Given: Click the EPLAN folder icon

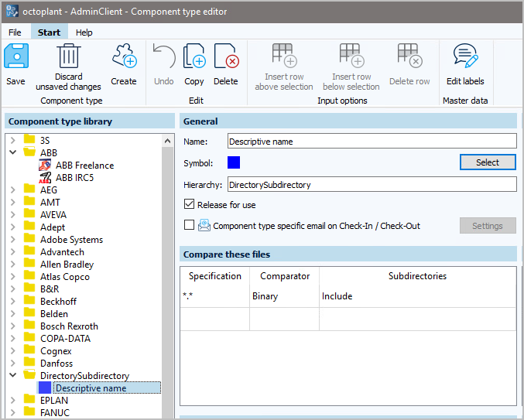Looking at the screenshot, I should 29,400.
